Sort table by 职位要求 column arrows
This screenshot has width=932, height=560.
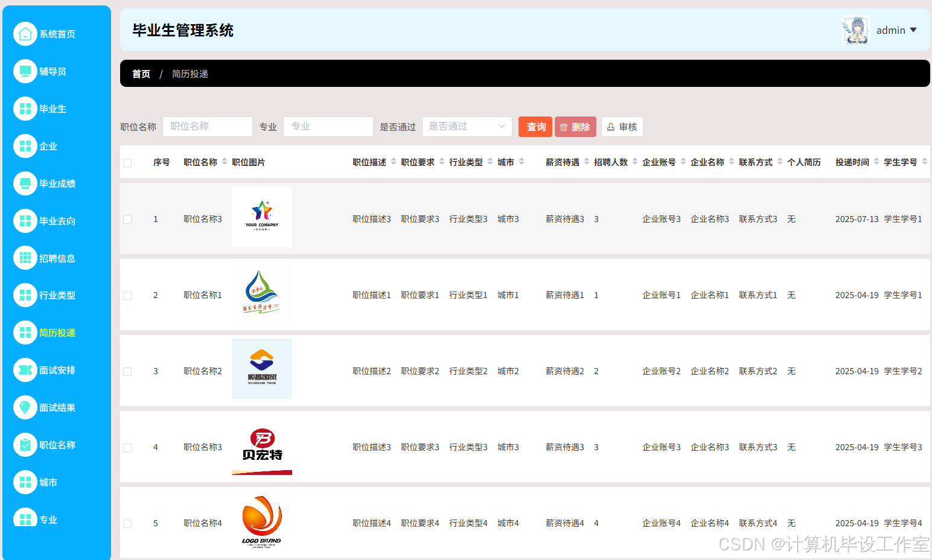coord(442,162)
